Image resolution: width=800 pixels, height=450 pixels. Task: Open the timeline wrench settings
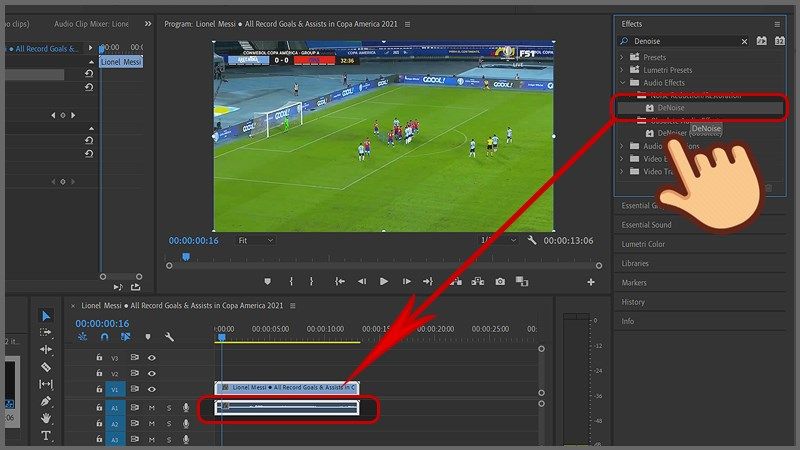coord(170,337)
